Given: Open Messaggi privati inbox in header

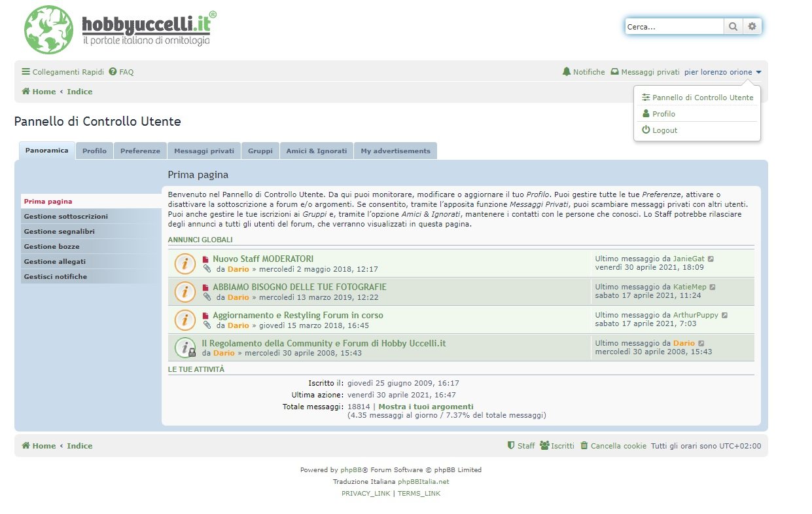Looking at the screenshot, I should (644, 72).
